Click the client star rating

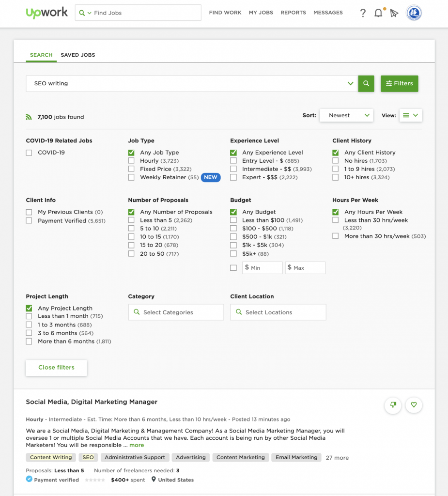tap(95, 480)
